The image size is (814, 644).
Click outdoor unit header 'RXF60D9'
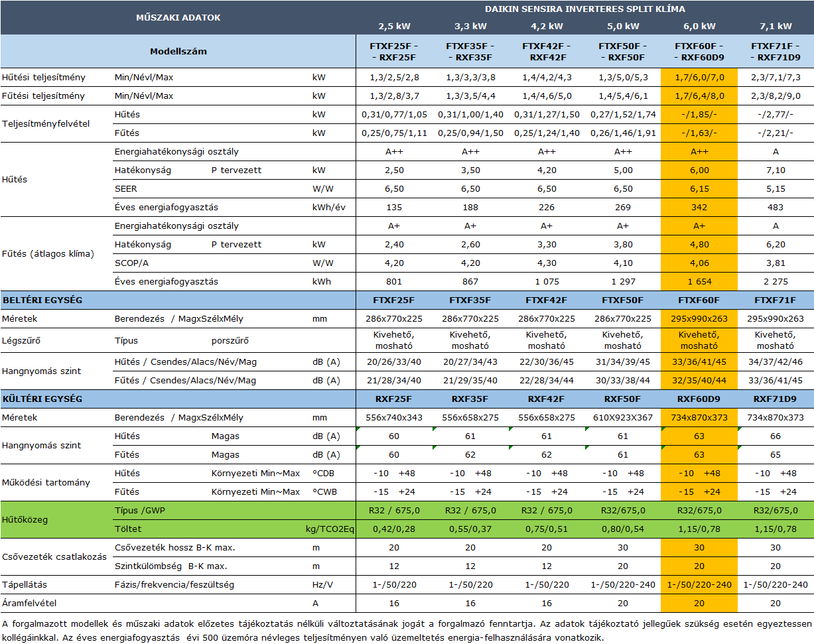699,399
